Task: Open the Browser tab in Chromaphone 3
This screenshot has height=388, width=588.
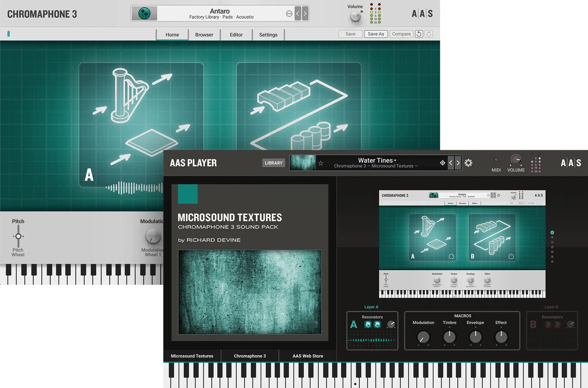Action: [204, 35]
